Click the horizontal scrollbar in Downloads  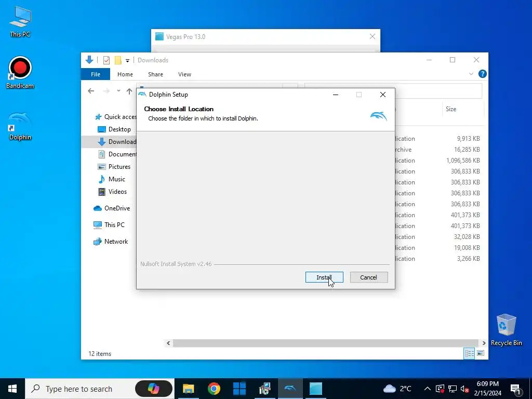325,343
